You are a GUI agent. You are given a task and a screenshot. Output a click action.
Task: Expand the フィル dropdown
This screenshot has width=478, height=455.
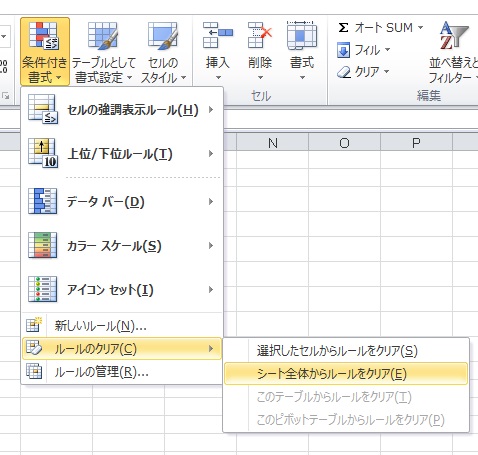coord(387,50)
